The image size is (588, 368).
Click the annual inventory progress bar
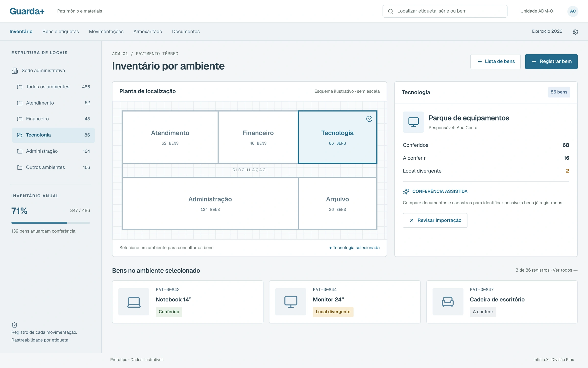click(50, 223)
